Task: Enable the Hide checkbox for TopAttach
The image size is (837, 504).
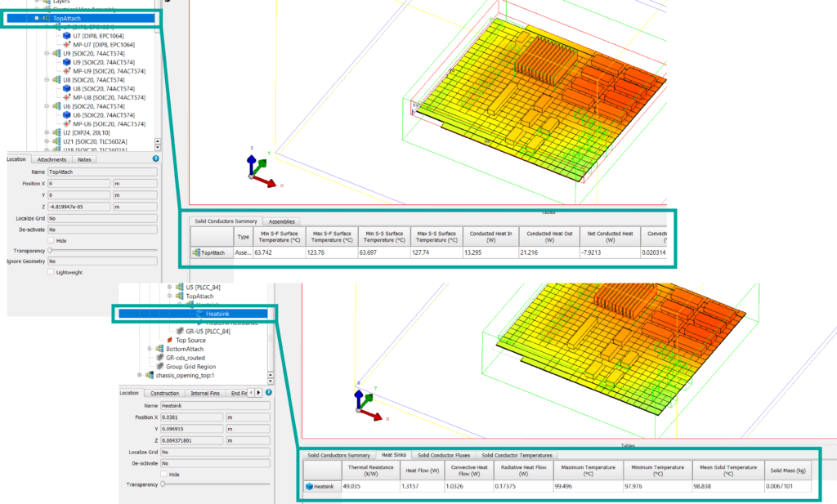Action: click(51, 241)
